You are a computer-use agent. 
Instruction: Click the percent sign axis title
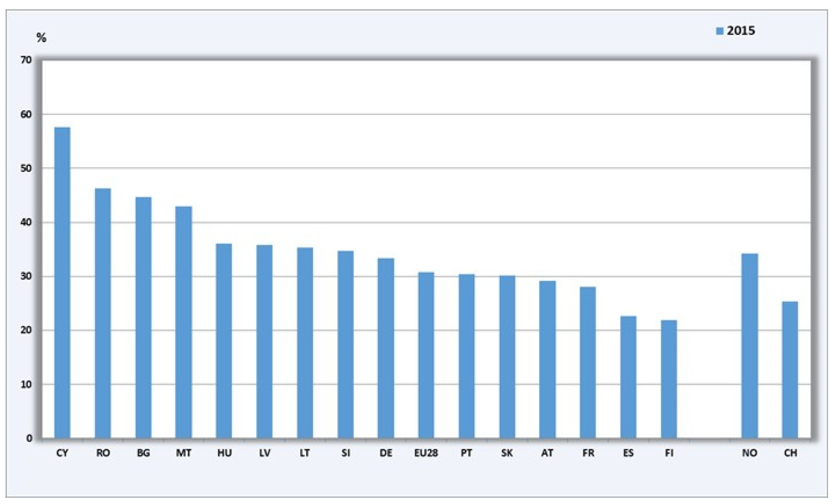pyautogui.click(x=41, y=38)
